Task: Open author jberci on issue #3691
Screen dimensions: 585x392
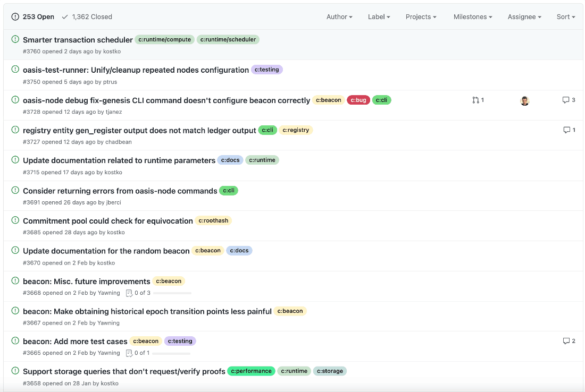Action: 113,202
